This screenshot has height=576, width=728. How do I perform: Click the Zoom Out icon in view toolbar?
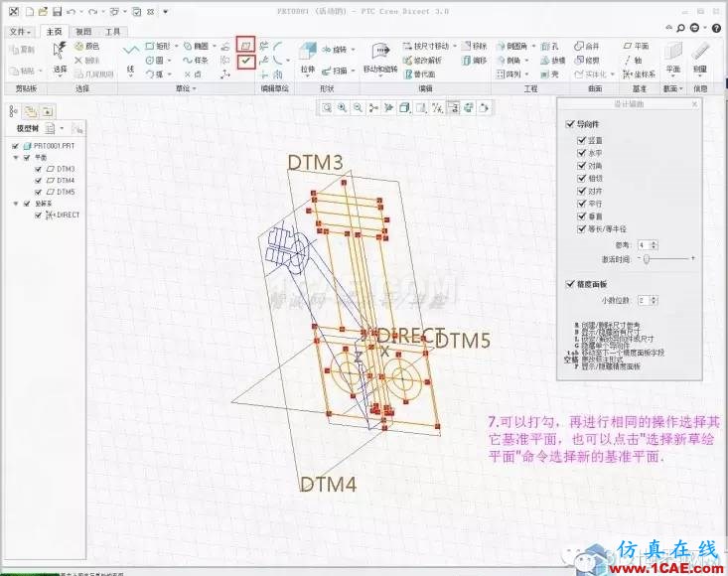(x=358, y=108)
